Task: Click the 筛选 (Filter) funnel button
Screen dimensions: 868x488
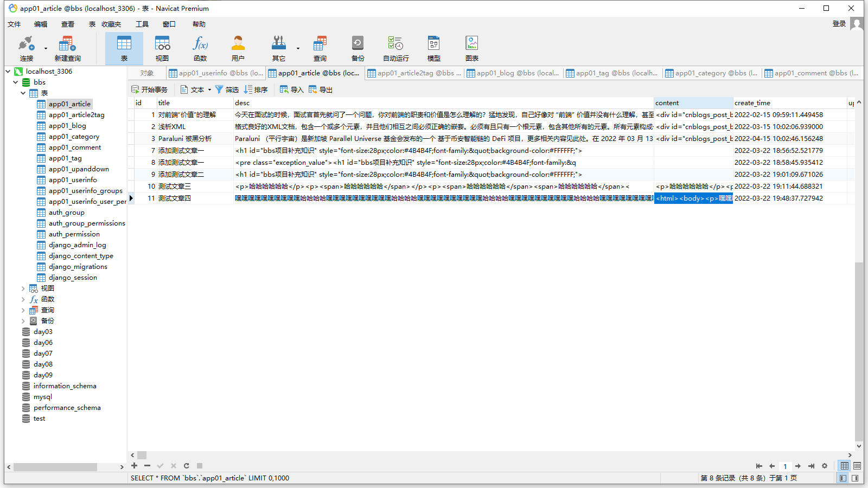Action: tap(227, 89)
